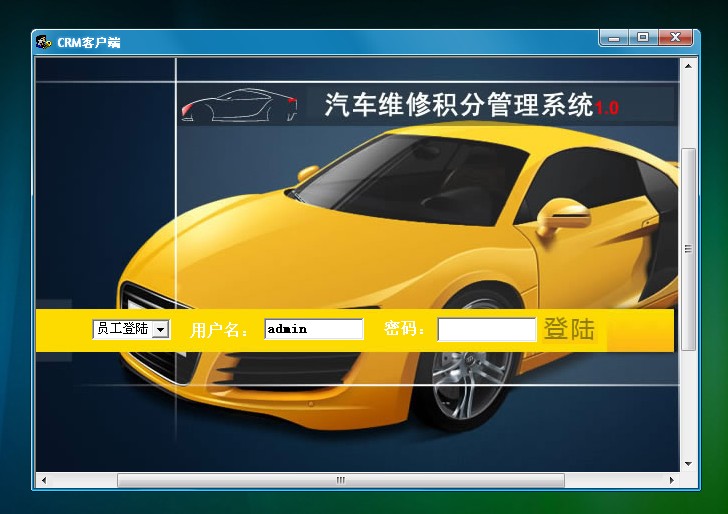Close the CRM客户端 window

tap(676, 38)
